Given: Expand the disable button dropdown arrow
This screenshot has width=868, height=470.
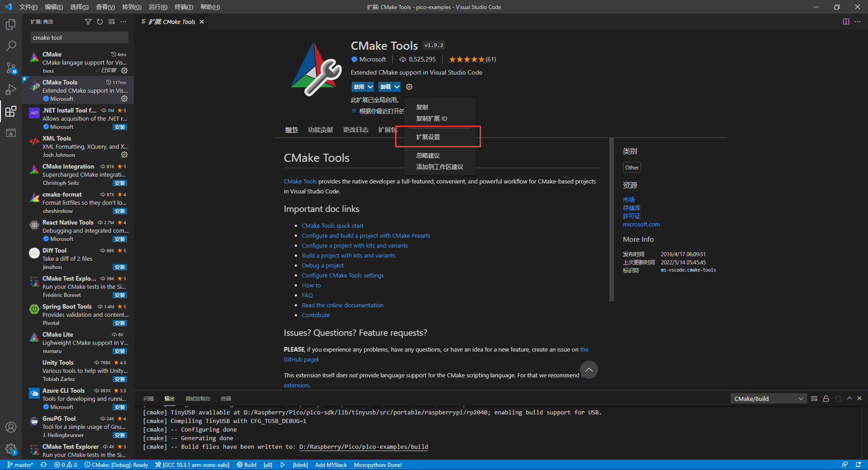Looking at the screenshot, I should point(370,87).
